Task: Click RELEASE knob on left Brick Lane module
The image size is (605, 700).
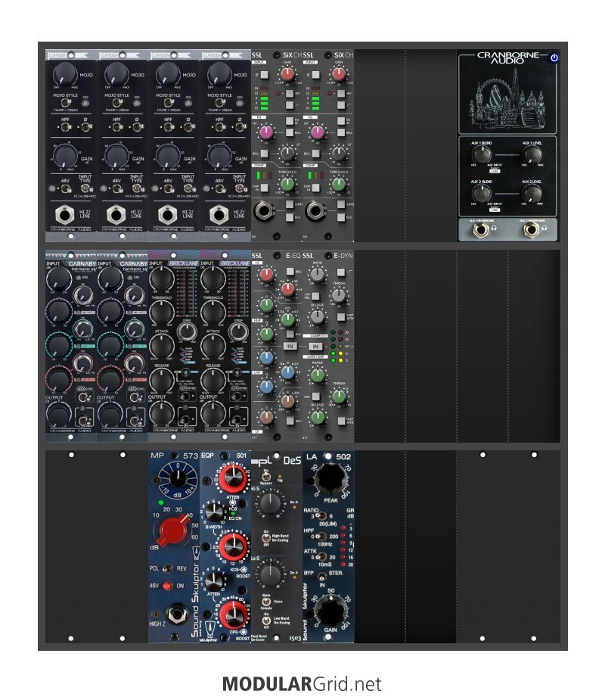Action: [x=161, y=381]
